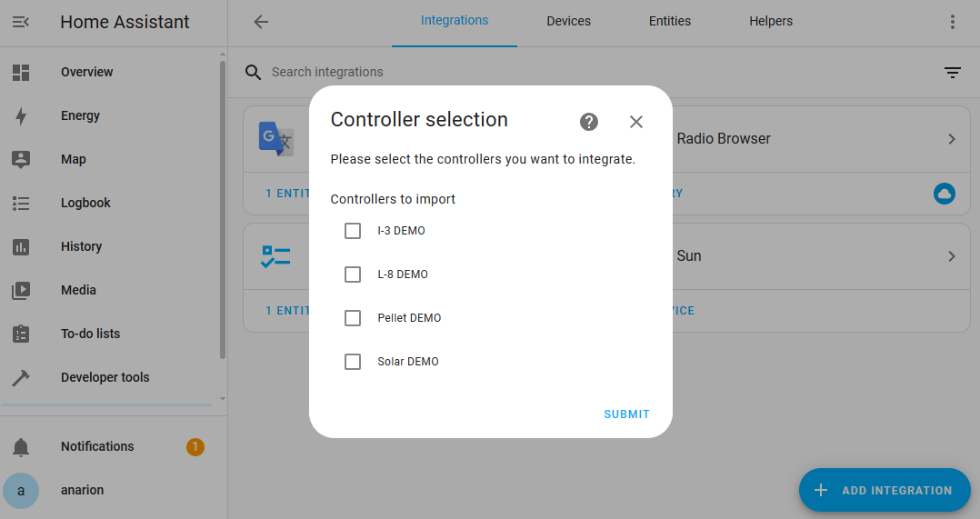Tick the Solar DEMO checkbox
980x519 pixels.
click(353, 363)
